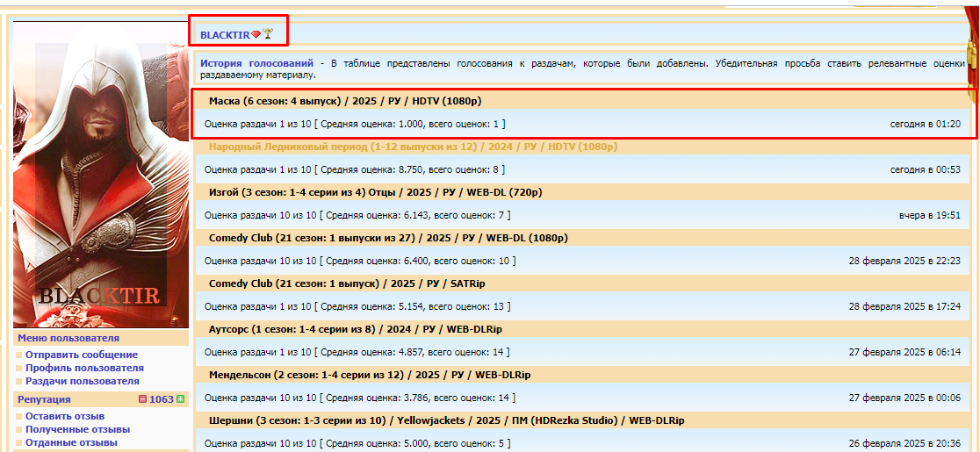Click rating text with average 6.400
This screenshot has width=980, height=452.
click(360, 261)
